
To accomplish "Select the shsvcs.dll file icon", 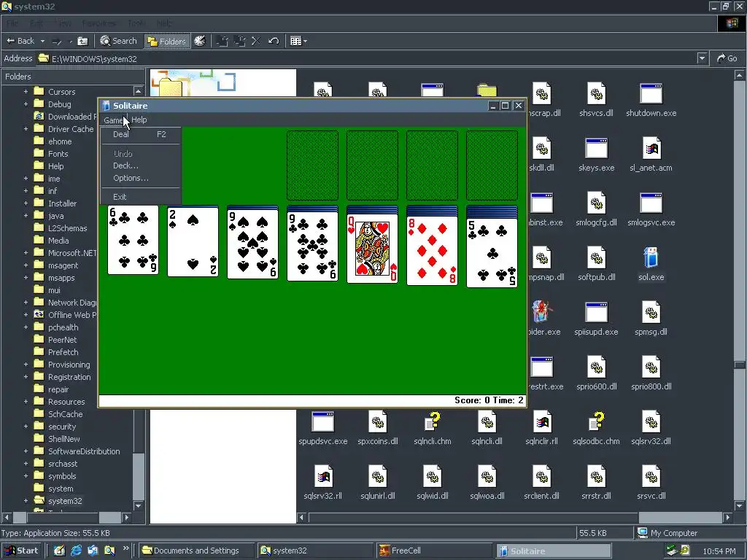I will pos(596,93).
